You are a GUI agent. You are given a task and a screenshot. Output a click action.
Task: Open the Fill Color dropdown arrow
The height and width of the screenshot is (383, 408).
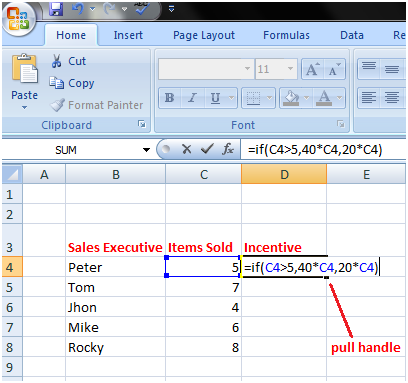(x=307, y=98)
